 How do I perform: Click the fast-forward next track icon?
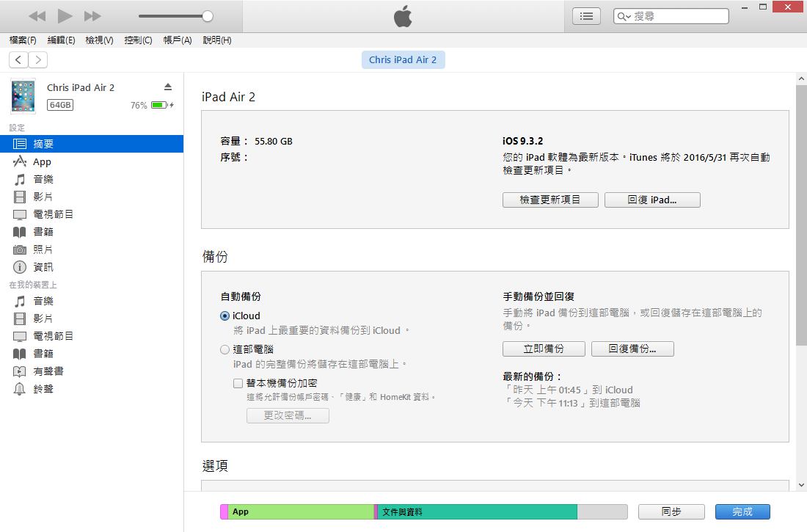[92, 16]
